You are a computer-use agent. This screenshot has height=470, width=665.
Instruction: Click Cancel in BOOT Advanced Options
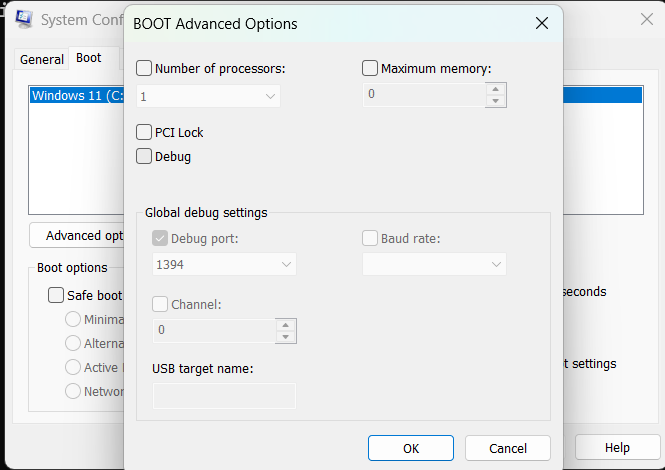(508, 448)
